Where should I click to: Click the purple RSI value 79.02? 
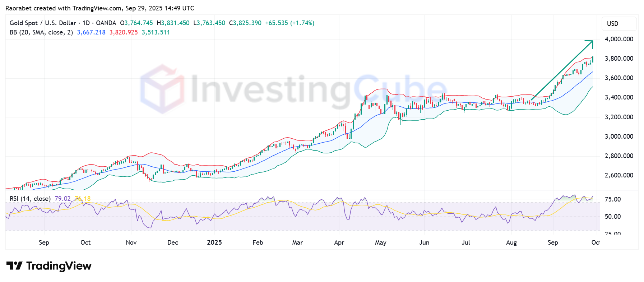[x=62, y=199]
